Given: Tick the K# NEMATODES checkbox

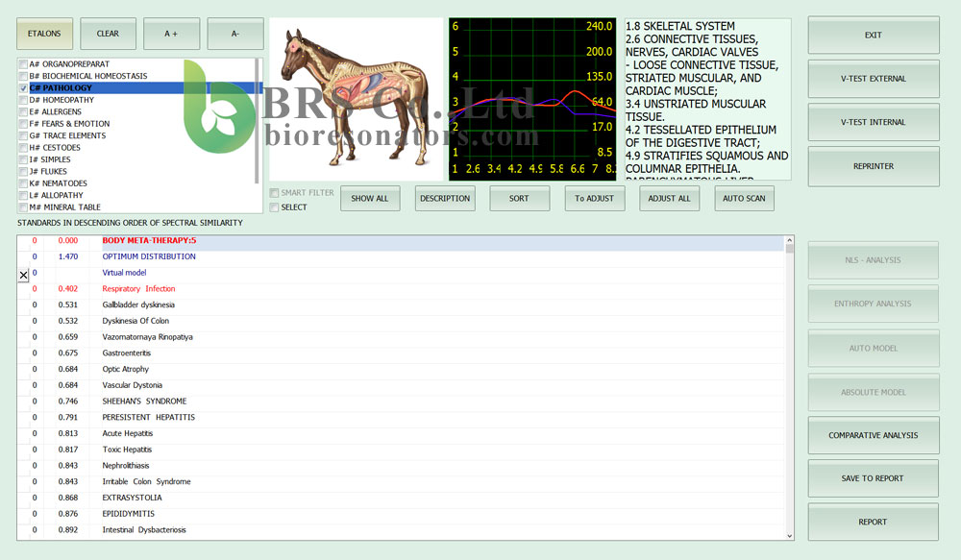Looking at the screenshot, I should point(23,183).
